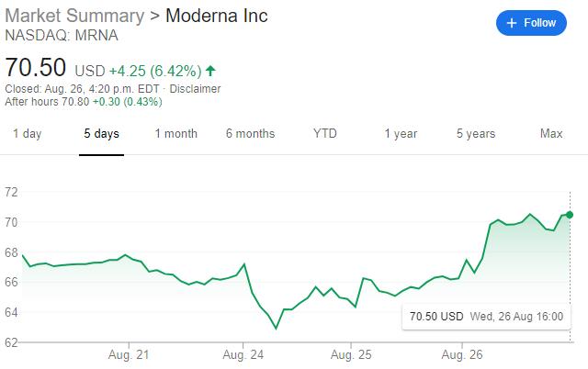Click the plus icon on Follow
The width and height of the screenshot is (588, 369).
pos(513,23)
